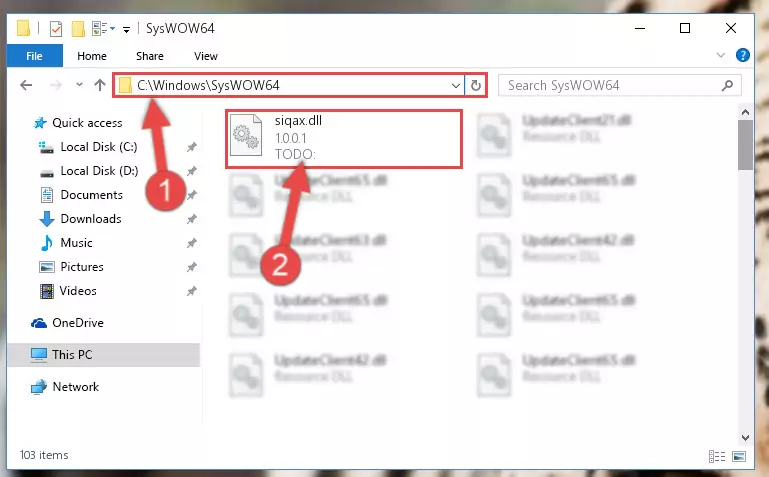Switch to large icons view layout
Screen dimensions: 769x477
739,456
